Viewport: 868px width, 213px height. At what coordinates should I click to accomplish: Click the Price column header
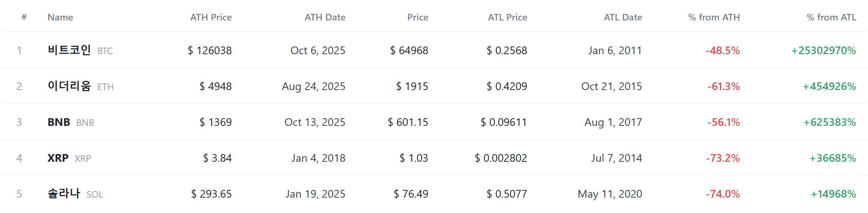(x=418, y=17)
